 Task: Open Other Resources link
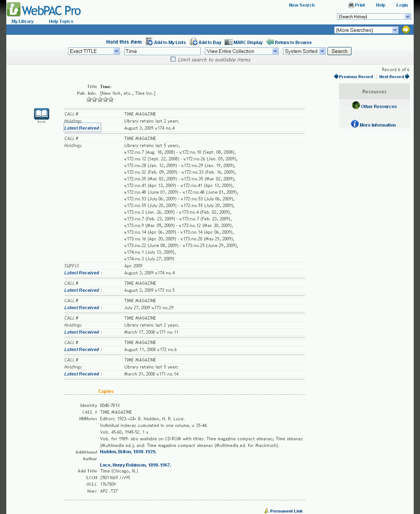(379, 107)
